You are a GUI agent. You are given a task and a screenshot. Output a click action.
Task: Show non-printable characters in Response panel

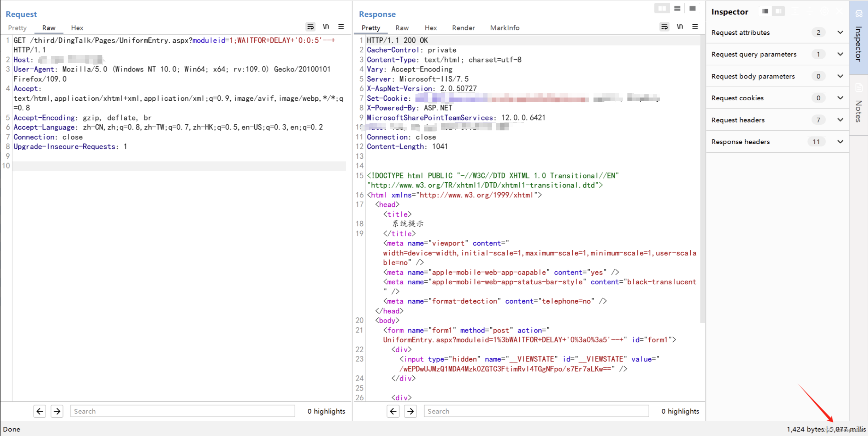(x=680, y=27)
